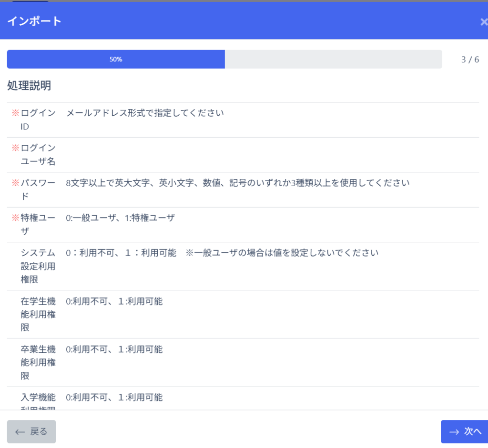Click the red ※ mark beside ログインID
Screen dimensions: 488x448
coord(15,113)
